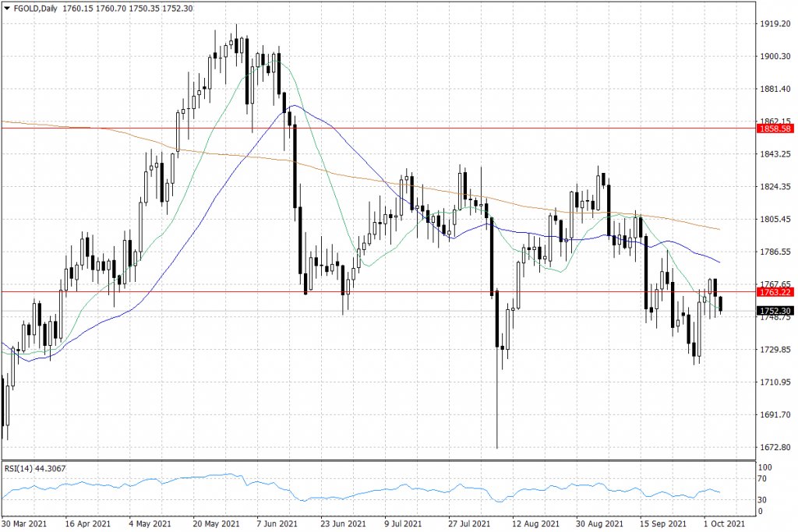Click the 27 Jul 2021 date label
Image resolution: width=798 pixels, height=532 pixels.
pyautogui.click(x=469, y=523)
